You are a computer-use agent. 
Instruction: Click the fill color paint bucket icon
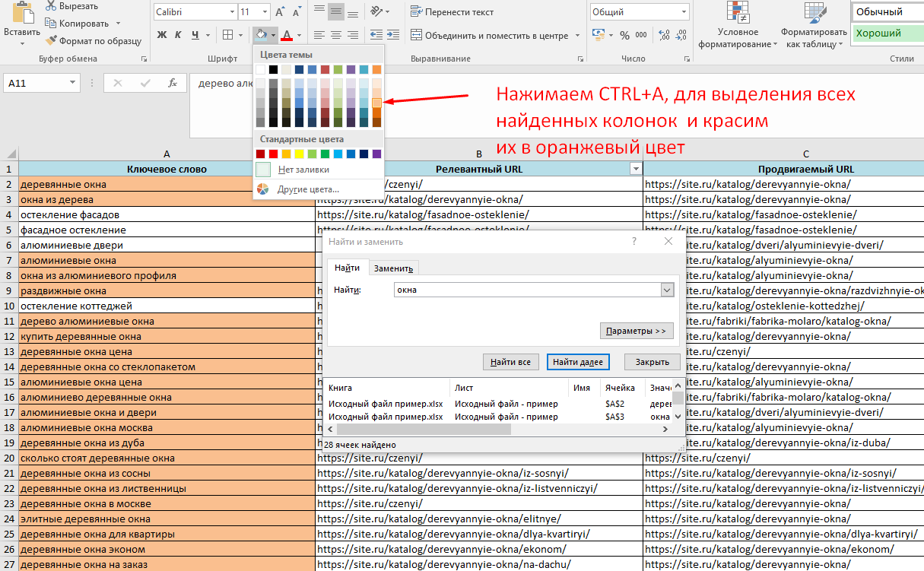point(262,35)
